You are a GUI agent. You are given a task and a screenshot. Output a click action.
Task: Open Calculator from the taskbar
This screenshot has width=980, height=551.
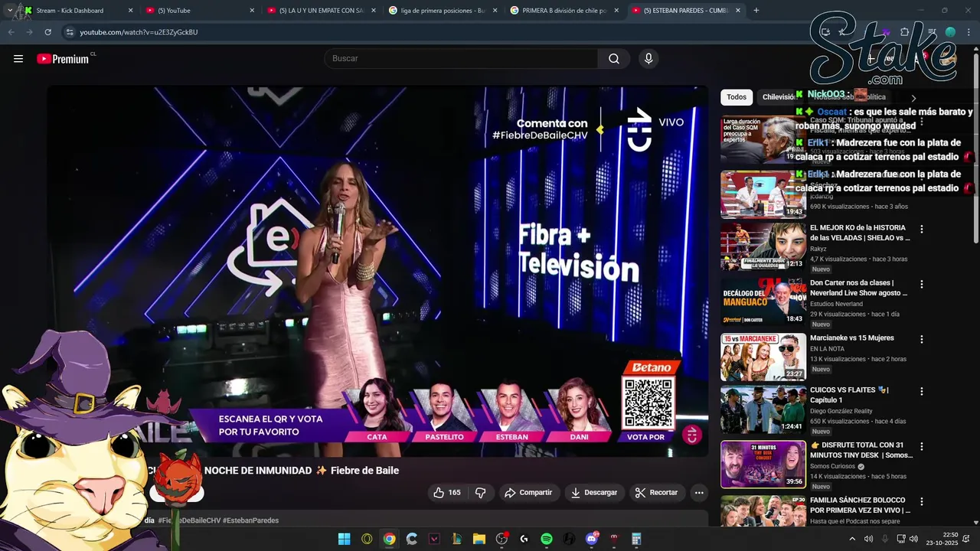click(x=636, y=539)
